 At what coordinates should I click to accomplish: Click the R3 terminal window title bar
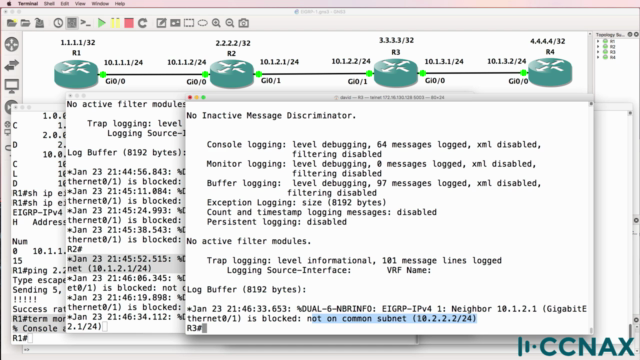389,98
